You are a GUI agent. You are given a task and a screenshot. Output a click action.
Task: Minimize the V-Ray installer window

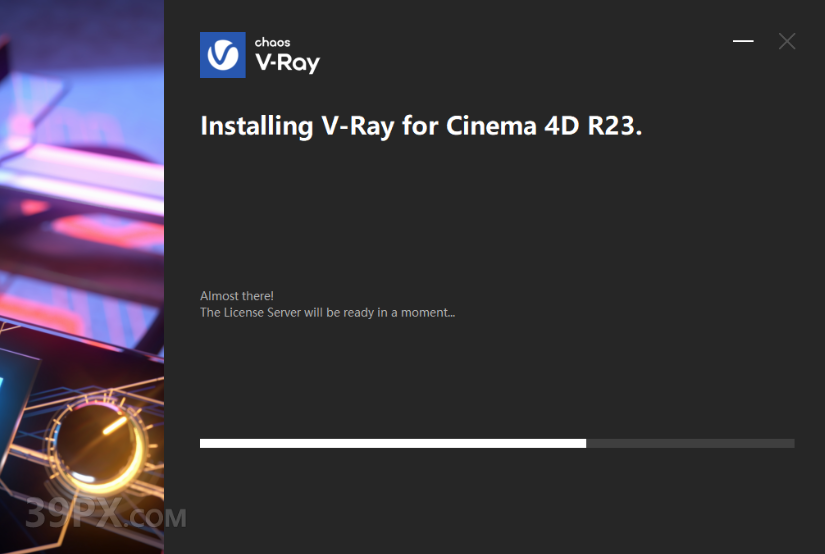pyautogui.click(x=743, y=41)
